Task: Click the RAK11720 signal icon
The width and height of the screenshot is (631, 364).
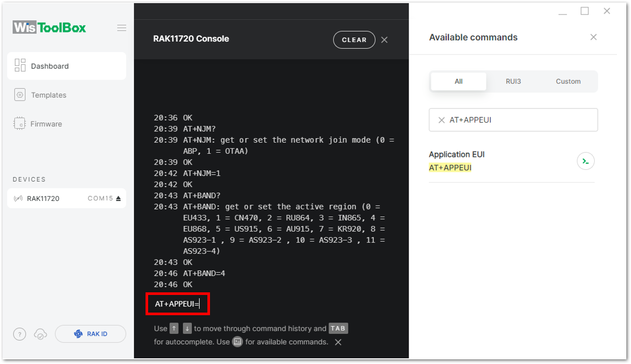Action: point(18,198)
